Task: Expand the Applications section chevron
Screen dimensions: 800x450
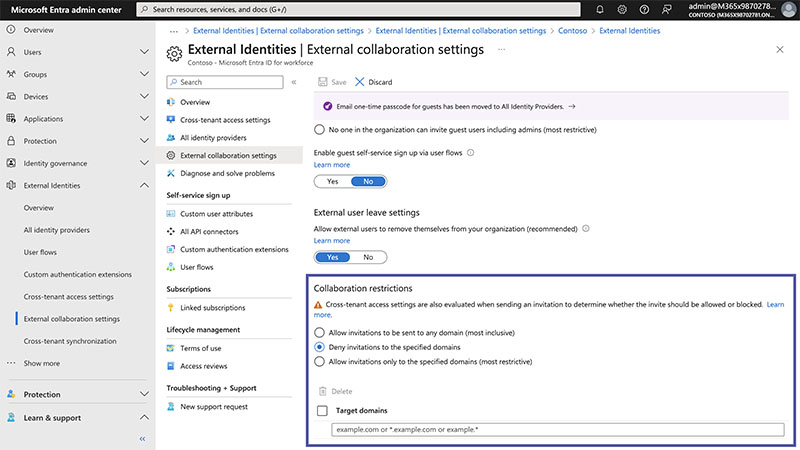Action: tap(144, 118)
